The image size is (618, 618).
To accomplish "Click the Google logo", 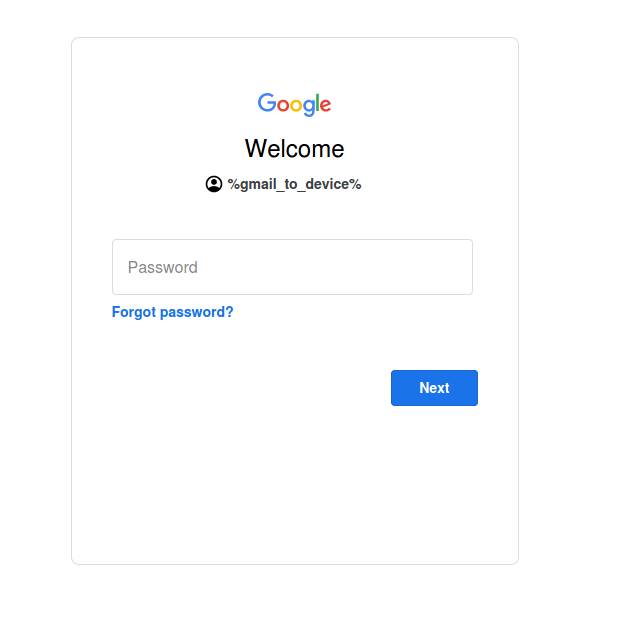I will (294, 104).
